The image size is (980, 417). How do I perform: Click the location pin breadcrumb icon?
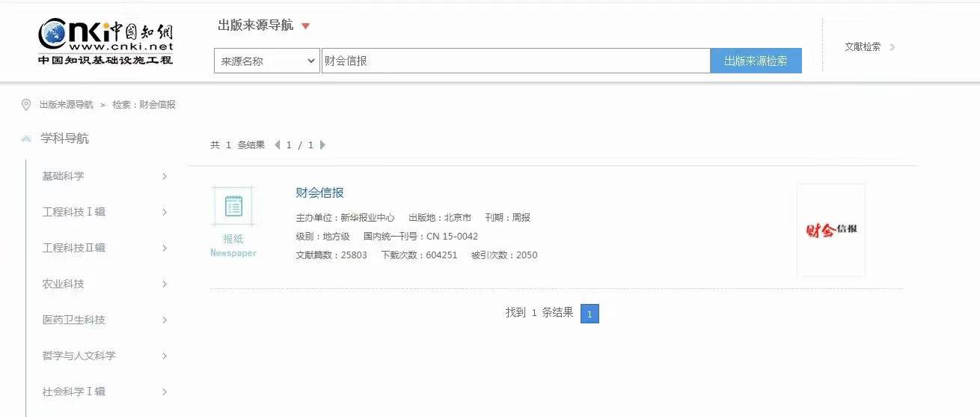(x=26, y=105)
